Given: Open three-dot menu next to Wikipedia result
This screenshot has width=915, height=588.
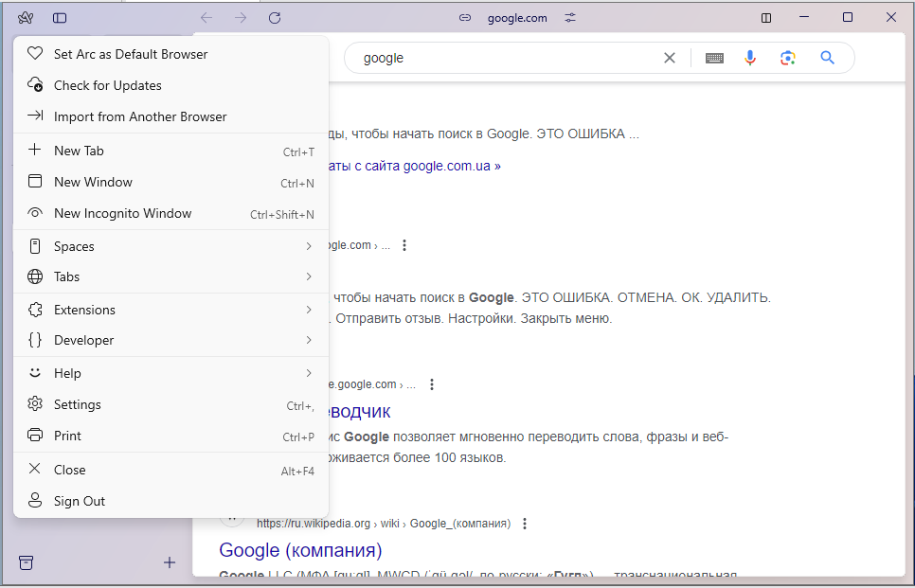Looking at the screenshot, I should pyautogui.click(x=525, y=524).
